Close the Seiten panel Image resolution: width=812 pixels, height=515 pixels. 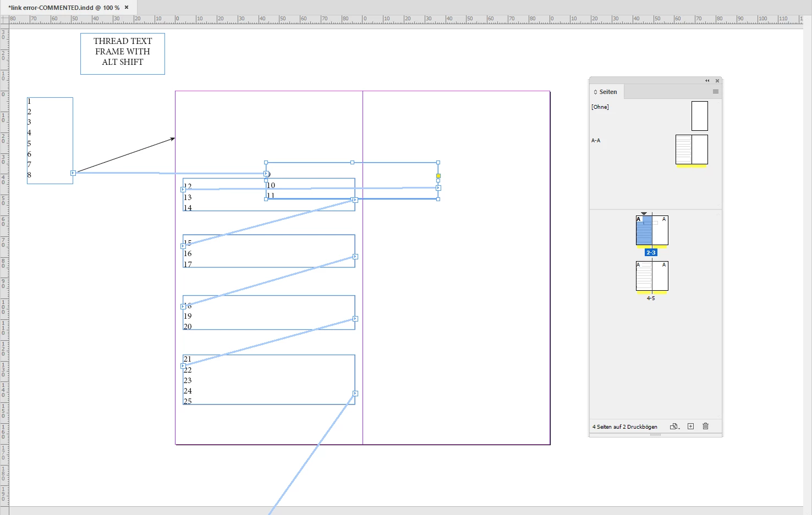[717, 81]
